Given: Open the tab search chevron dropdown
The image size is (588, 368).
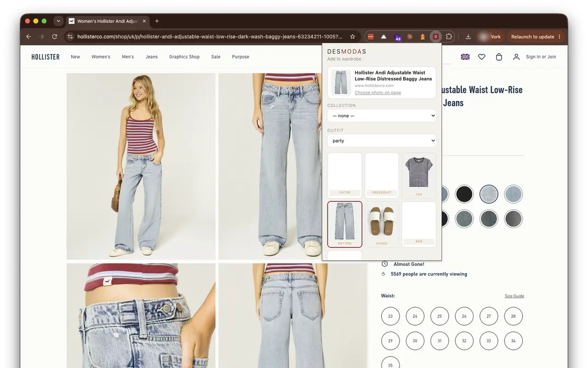Looking at the screenshot, I should pyautogui.click(x=58, y=21).
